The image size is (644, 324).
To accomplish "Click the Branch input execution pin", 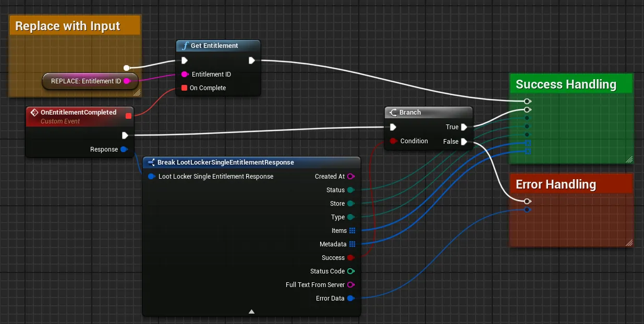I will [393, 127].
